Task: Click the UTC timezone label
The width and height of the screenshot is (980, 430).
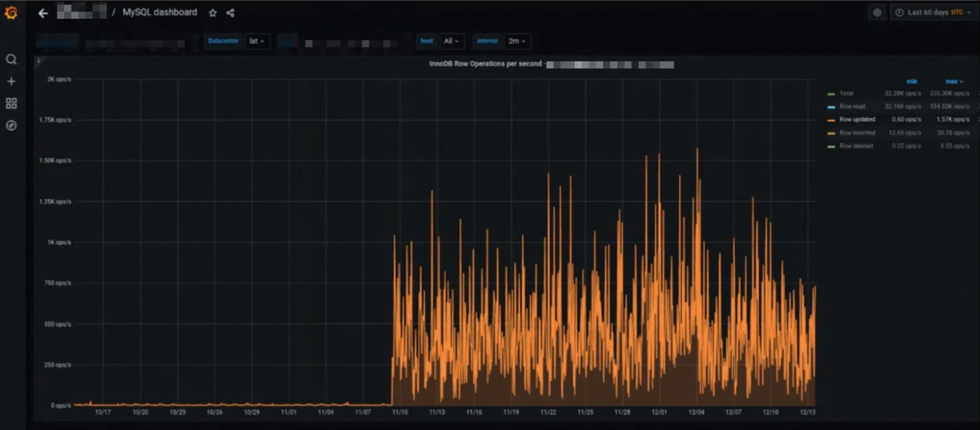Action: [957, 12]
